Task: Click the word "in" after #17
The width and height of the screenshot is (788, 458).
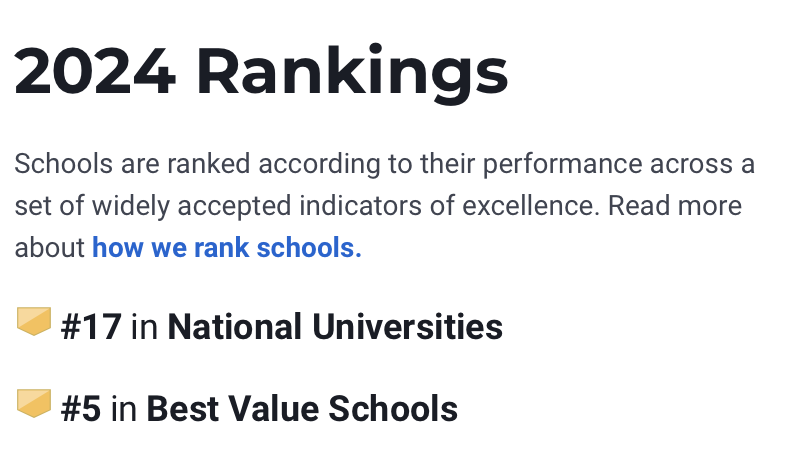Action: (x=144, y=327)
